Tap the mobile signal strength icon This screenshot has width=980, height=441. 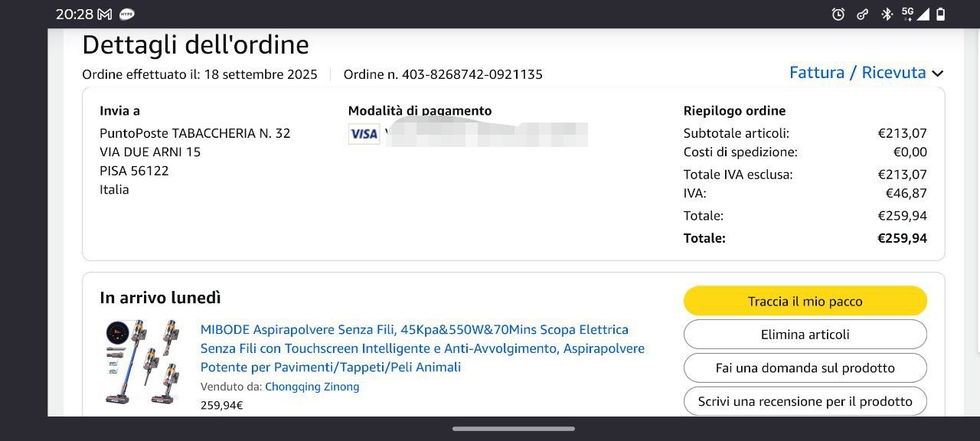(x=923, y=14)
